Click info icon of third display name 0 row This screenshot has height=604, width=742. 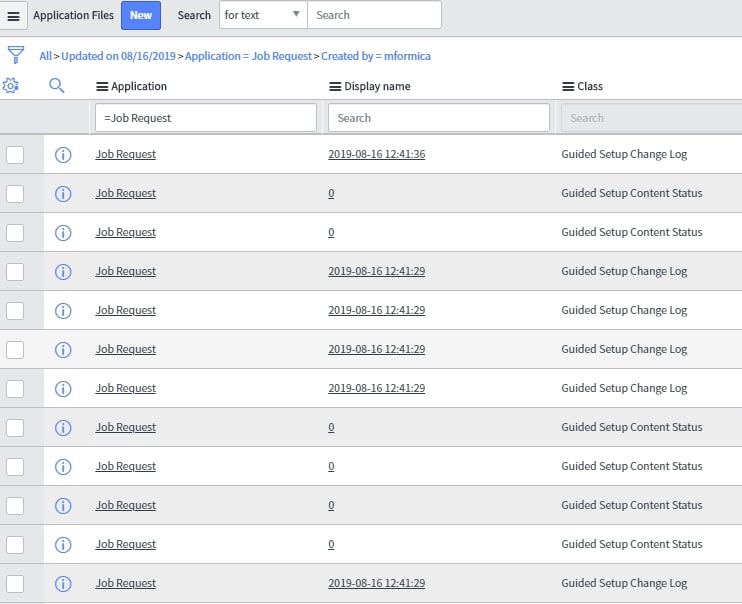63,428
